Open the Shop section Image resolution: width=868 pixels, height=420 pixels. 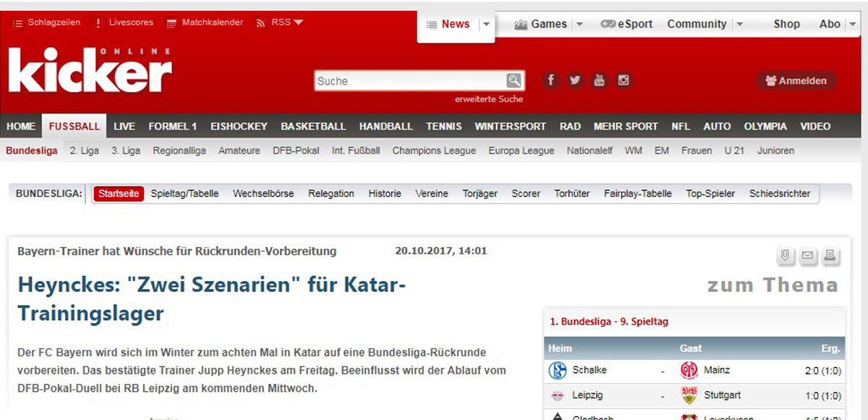click(786, 24)
